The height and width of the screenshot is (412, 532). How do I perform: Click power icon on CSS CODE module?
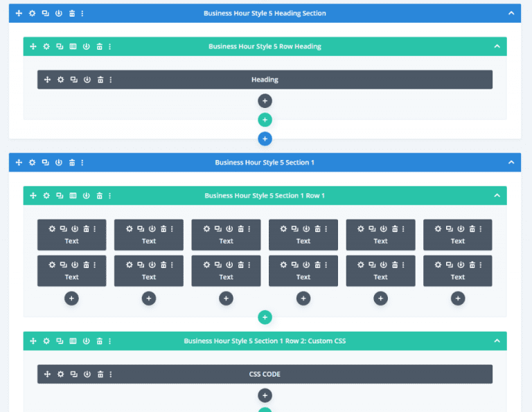point(87,375)
